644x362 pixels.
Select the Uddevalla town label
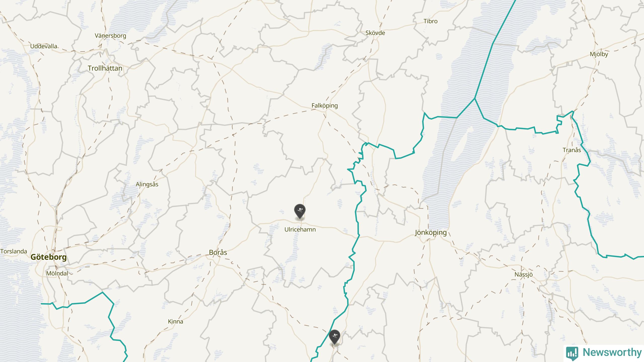pyautogui.click(x=44, y=46)
